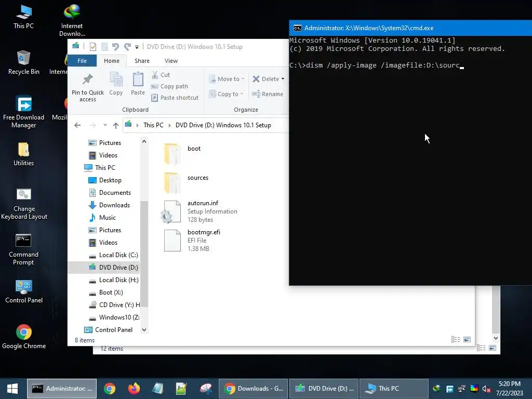Click the Properties quick access toolbar icon
The height and width of the screenshot is (399, 532).
point(92,46)
